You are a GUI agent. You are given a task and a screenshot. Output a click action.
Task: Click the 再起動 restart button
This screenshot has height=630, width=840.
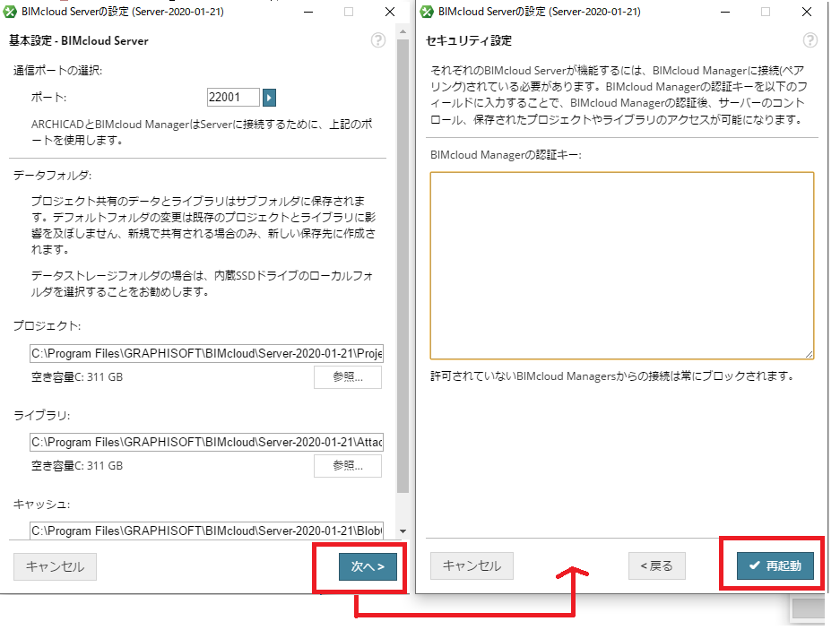click(x=775, y=565)
